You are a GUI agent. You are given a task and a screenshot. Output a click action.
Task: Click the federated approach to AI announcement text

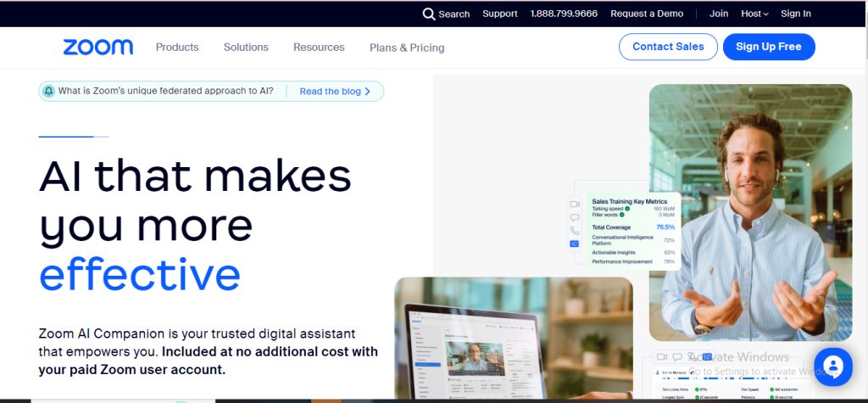pyautogui.click(x=165, y=91)
